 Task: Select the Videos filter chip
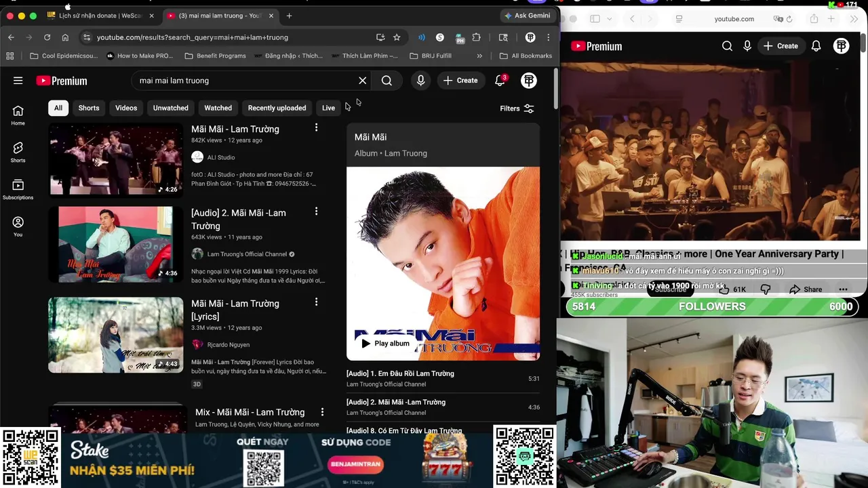click(126, 108)
